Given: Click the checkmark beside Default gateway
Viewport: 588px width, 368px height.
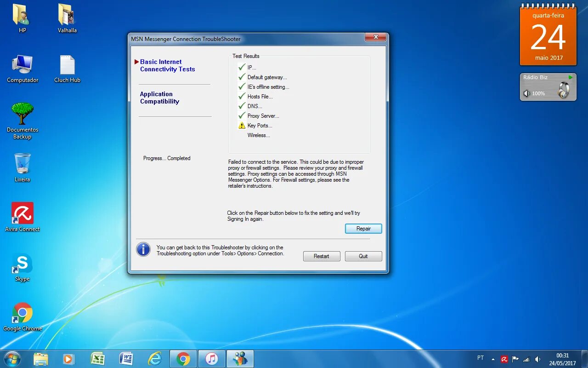Looking at the screenshot, I should [242, 77].
